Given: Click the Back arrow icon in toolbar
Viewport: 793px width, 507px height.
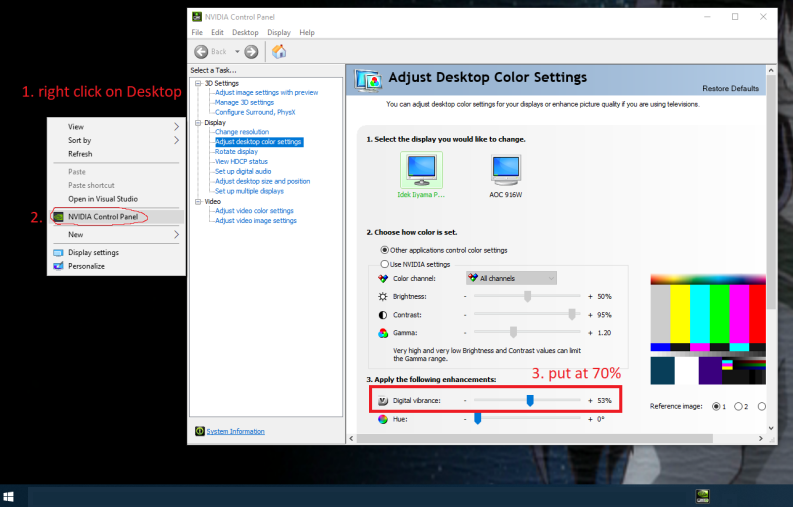Looking at the screenshot, I should click(201, 52).
